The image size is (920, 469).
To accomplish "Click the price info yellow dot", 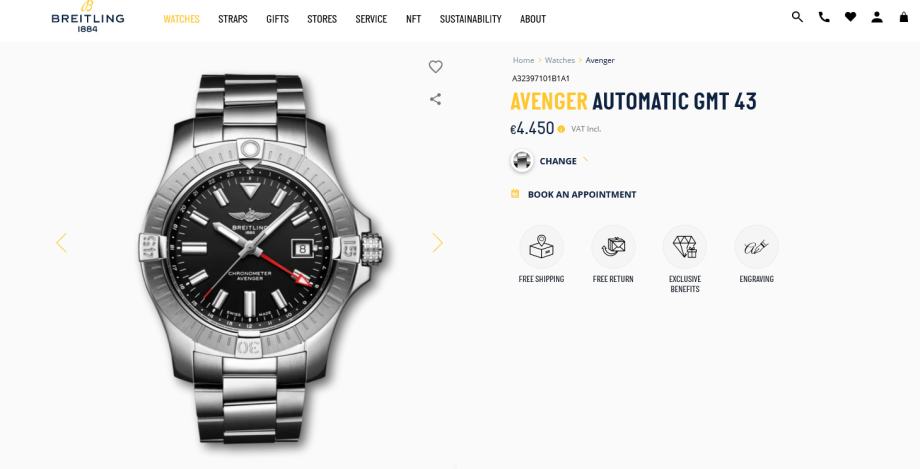I will (x=562, y=129).
